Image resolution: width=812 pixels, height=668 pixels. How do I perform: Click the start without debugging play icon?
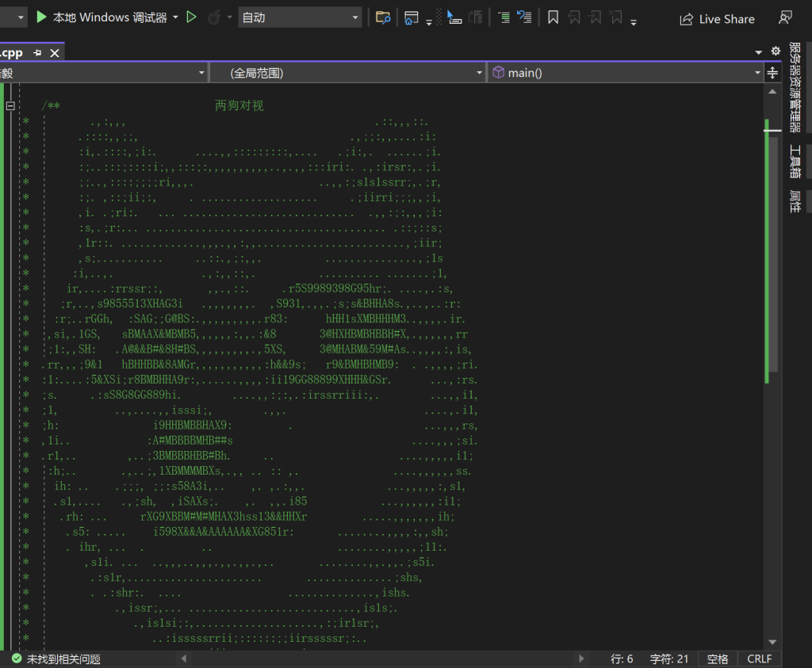point(191,17)
